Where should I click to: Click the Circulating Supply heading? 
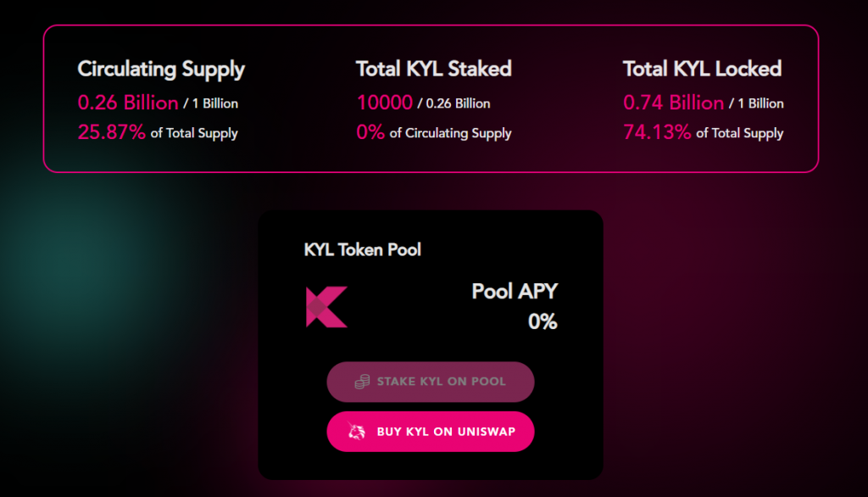coord(161,69)
